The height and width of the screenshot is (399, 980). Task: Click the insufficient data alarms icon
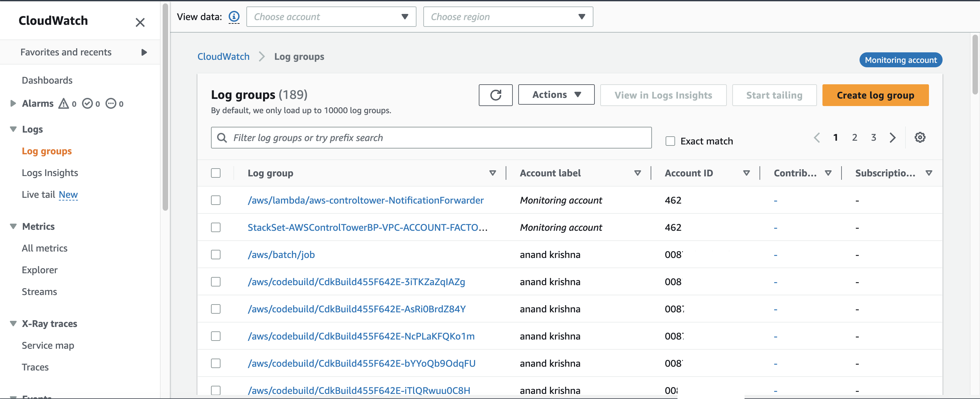click(111, 103)
